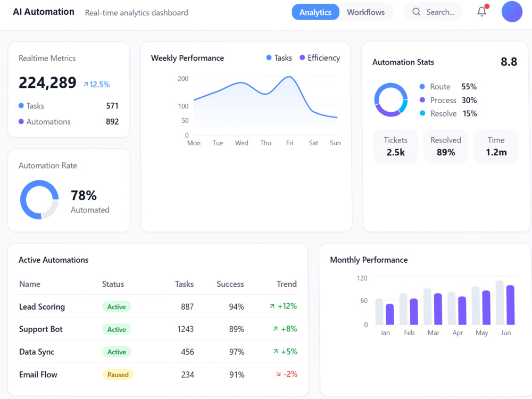Click the purple June bar

(510, 305)
